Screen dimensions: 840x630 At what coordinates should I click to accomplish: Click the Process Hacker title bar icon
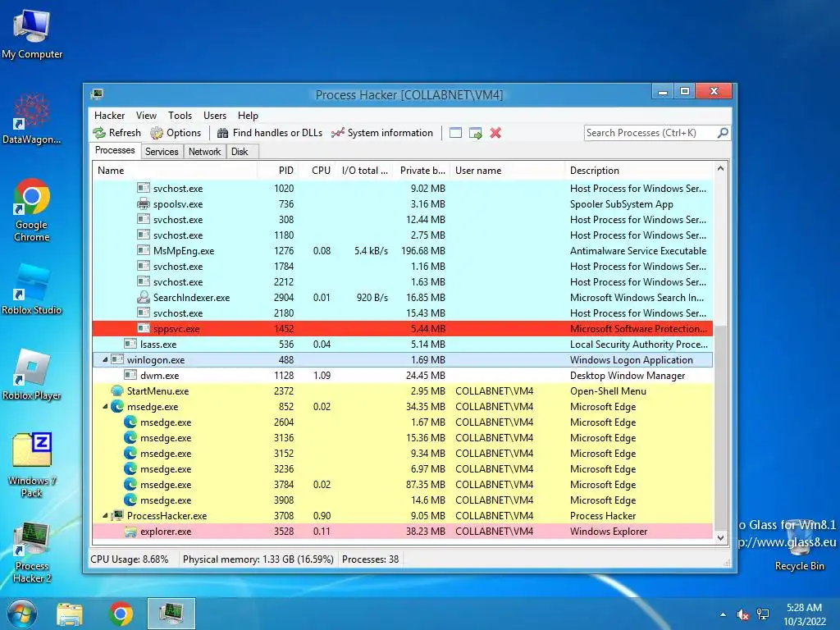pyautogui.click(x=97, y=94)
